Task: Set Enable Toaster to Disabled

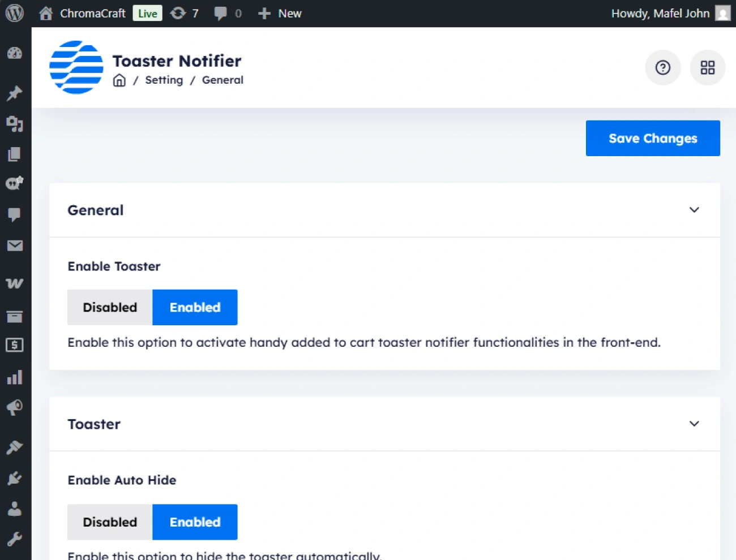Action: coord(110,307)
